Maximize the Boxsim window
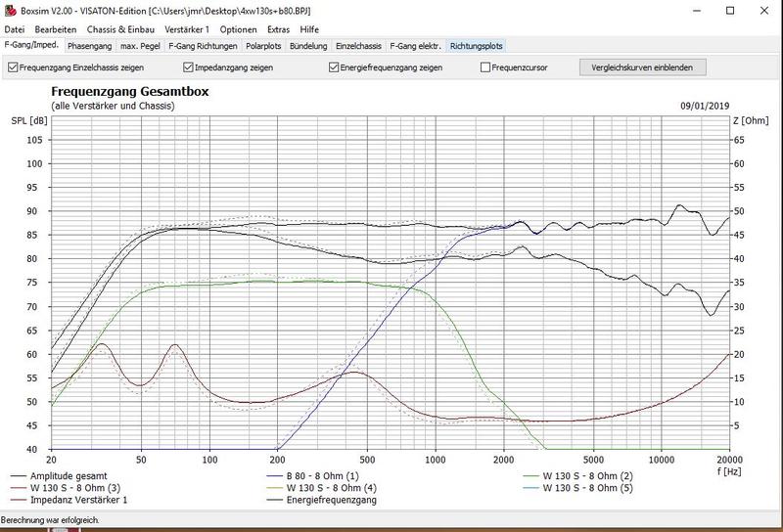783x532 pixels. (729, 10)
